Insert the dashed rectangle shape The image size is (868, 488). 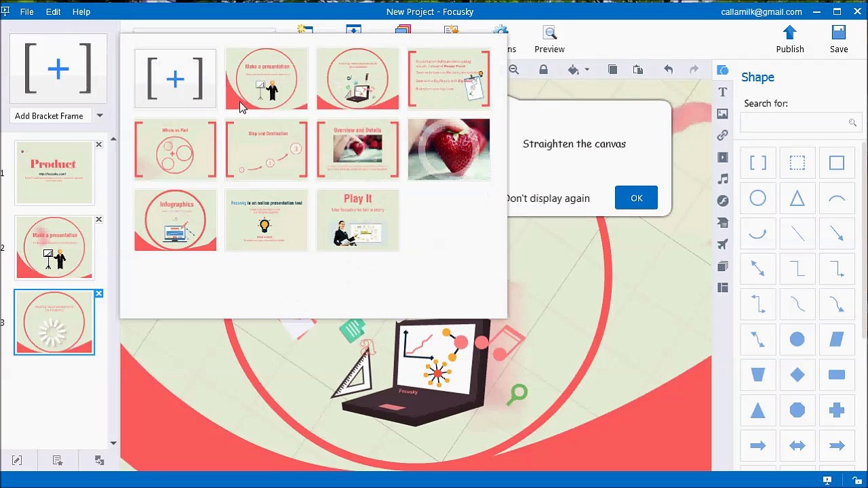tap(797, 163)
